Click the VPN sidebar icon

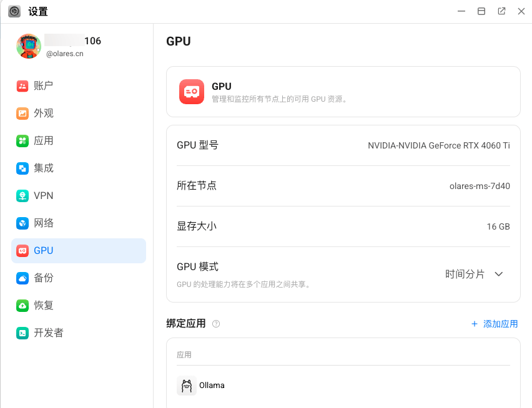coord(22,196)
